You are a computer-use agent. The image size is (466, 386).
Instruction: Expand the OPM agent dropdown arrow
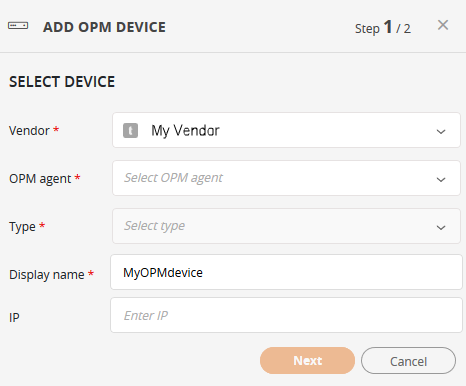coord(441,179)
